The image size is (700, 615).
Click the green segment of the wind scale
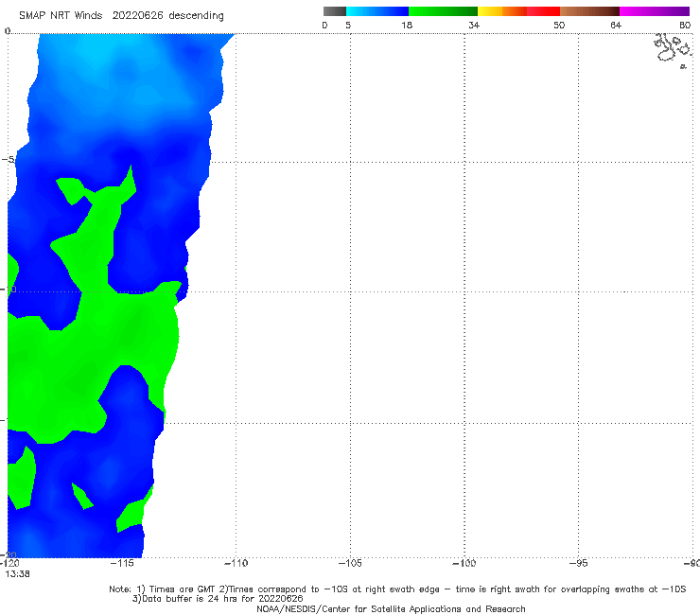click(443, 11)
